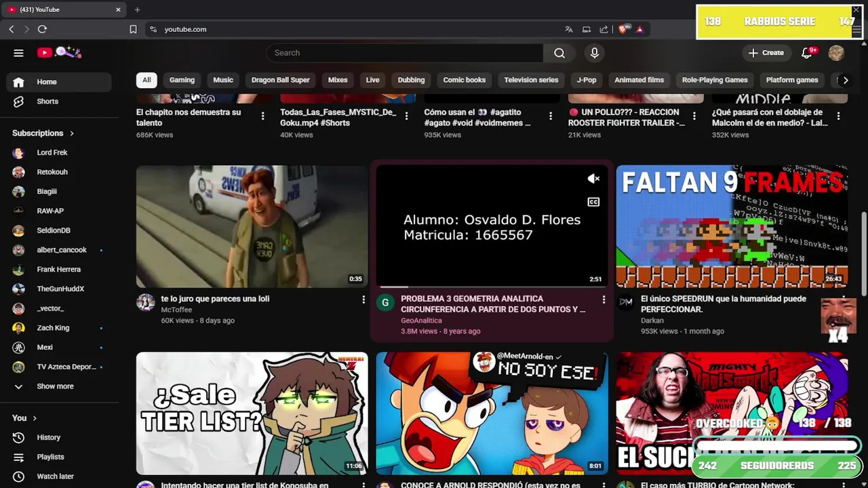Open options for UN POLLO short
This screenshot has width=868, height=488.
tap(694, 117)
